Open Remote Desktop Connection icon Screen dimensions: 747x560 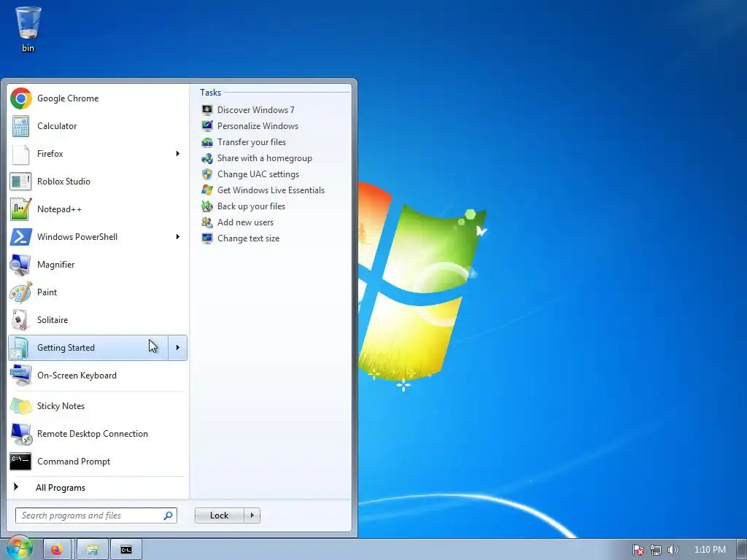tap(21, 434)
